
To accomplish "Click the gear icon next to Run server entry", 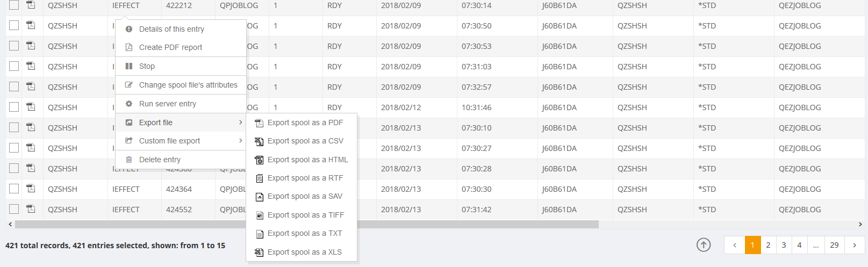I will click(x=129, y=104).
